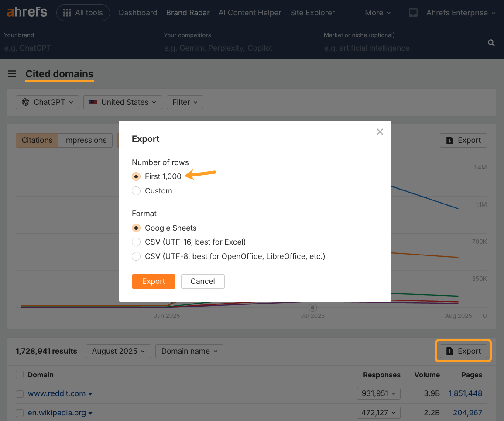This screenshot has height=421, width=504.
Task: Choose CSV UTF-16 export format
Action: [136, 242]
